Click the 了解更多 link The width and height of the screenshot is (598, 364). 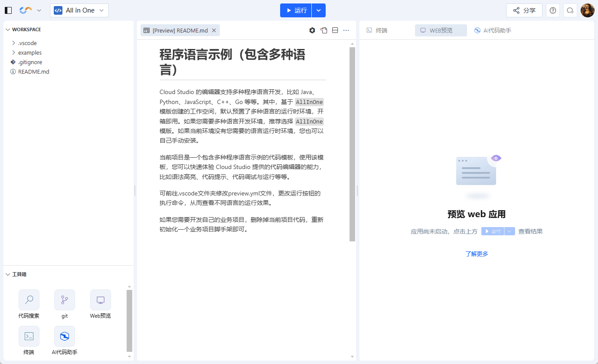tap(477, 254)
